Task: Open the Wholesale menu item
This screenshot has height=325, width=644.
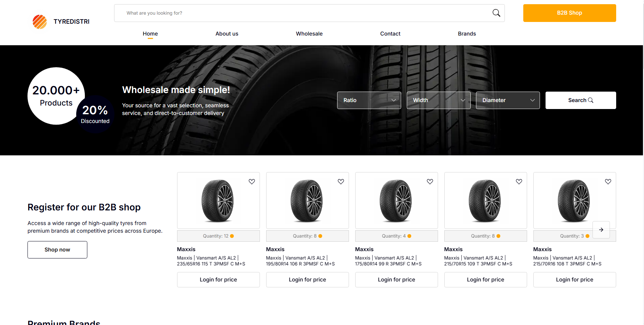Action: (309, 34)
